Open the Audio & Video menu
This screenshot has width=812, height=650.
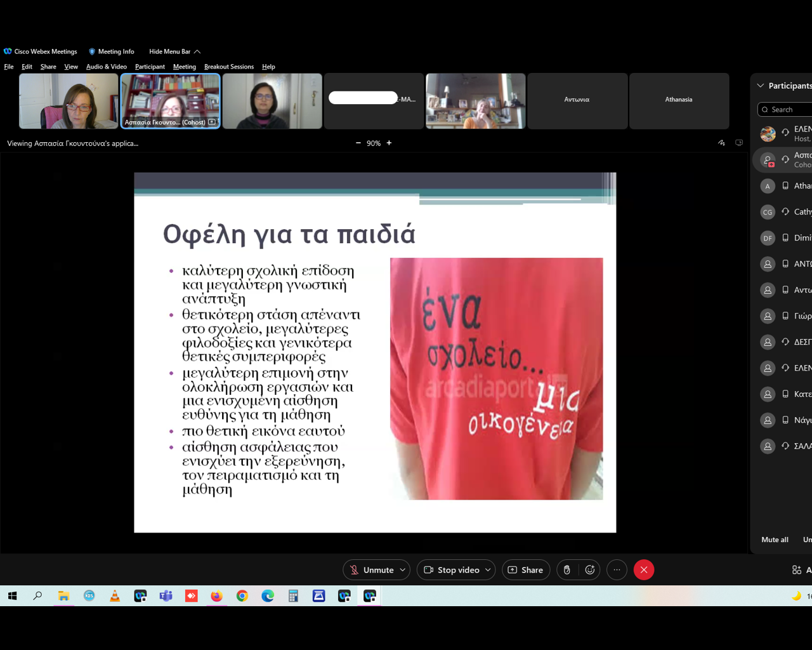tap(106, 67)
